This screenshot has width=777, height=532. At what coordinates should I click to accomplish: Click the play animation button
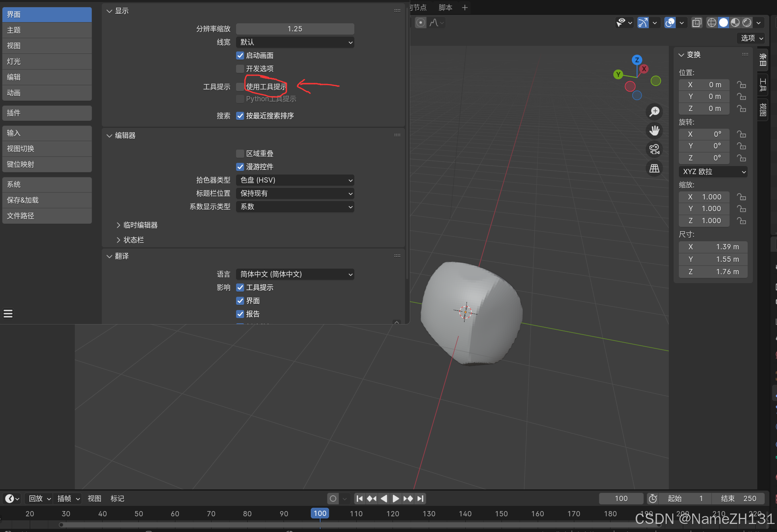tap(396, 499)
